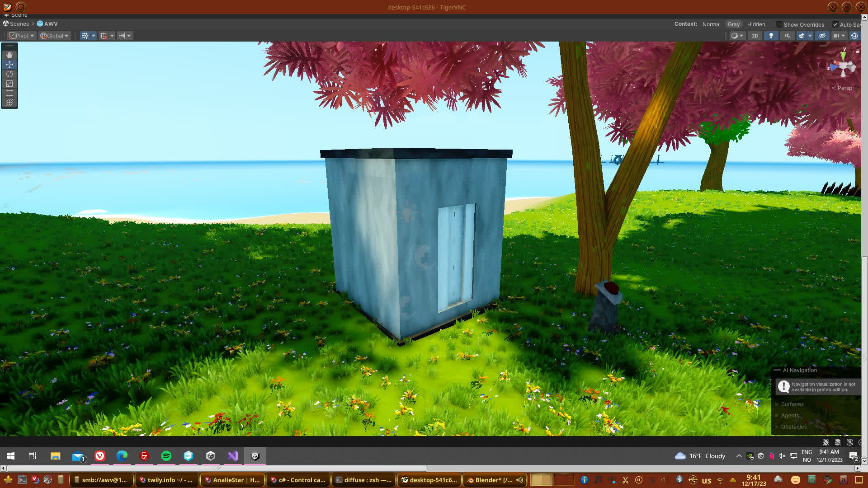Click Persp projection label under gizmo
The height and width of the screenshot is (488, 868).
click(x=844, y=88)
